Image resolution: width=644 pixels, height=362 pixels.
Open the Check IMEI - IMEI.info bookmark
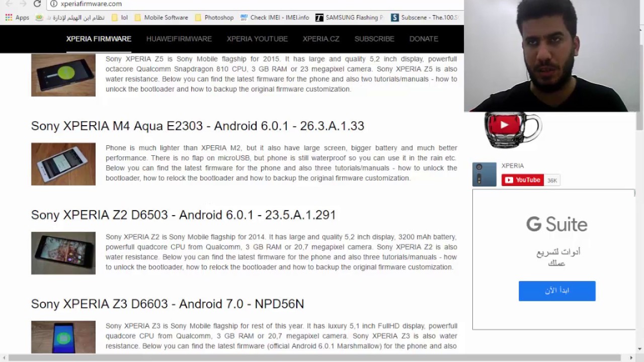pyautogui.click(x=275, y=18)
